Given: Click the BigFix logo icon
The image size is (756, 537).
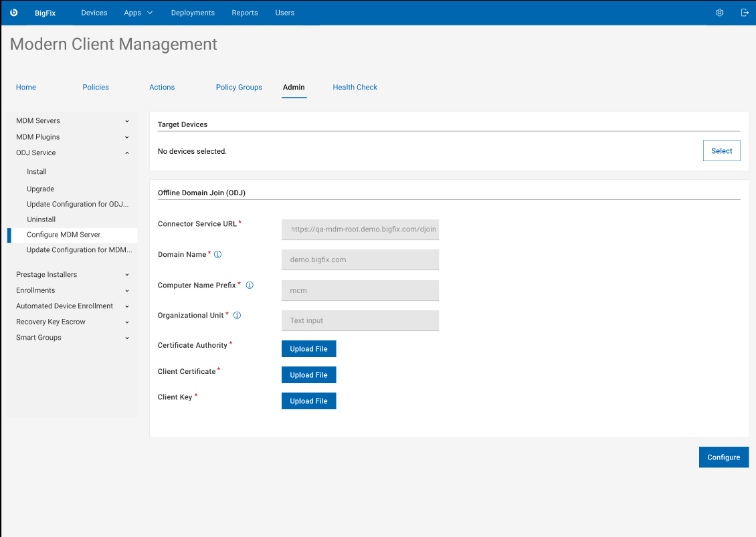Looking at the screenshot, I should tap(13, 13).
